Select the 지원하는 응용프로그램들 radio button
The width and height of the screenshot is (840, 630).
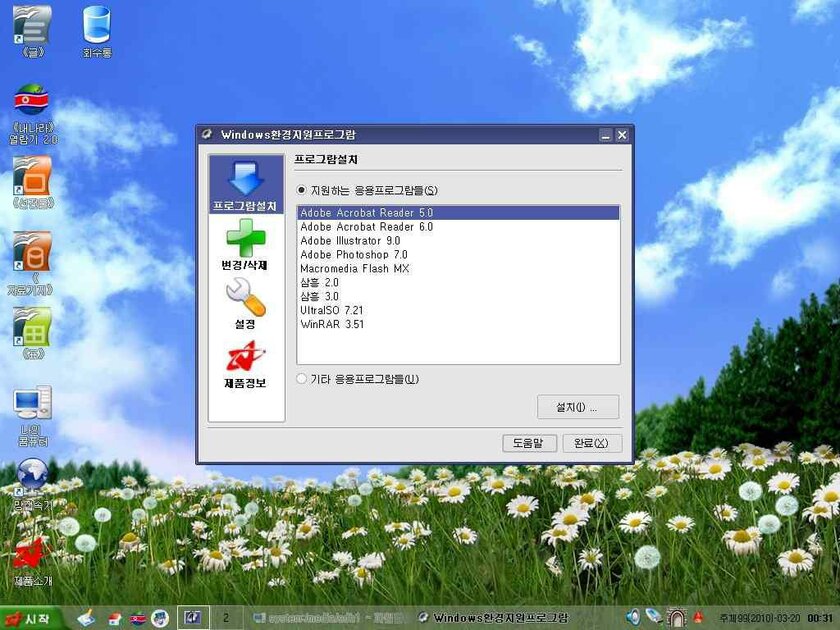click(302, 190)
